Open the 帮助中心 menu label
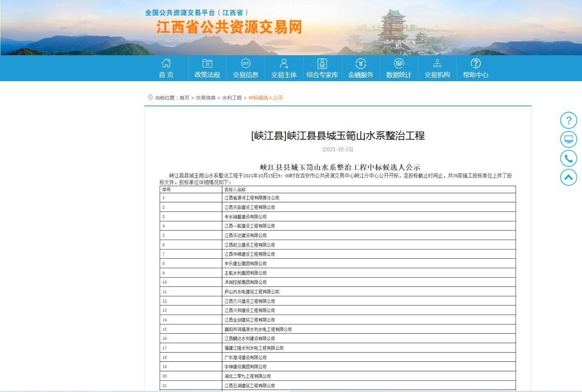This screenshot has height=392, width=582. pos(476,75)
